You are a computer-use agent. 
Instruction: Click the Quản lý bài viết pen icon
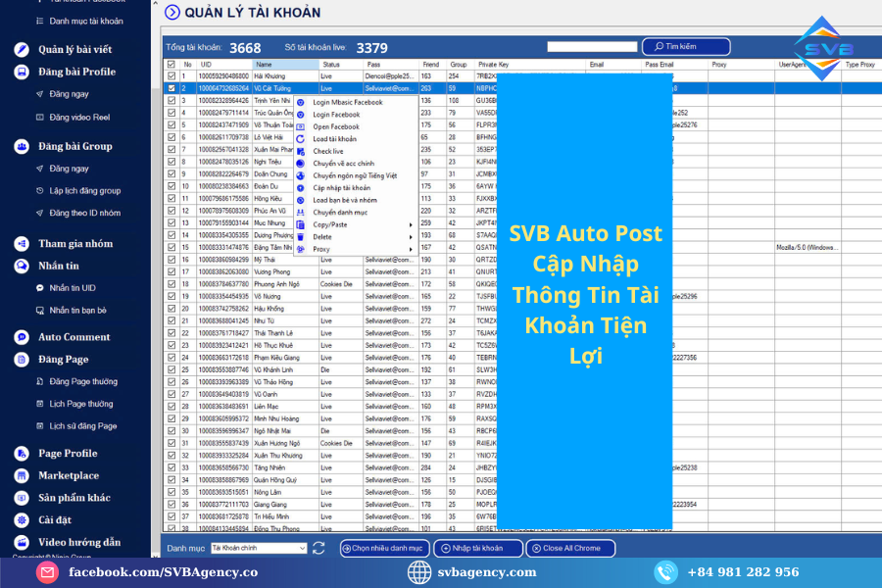tap(22, 50)
